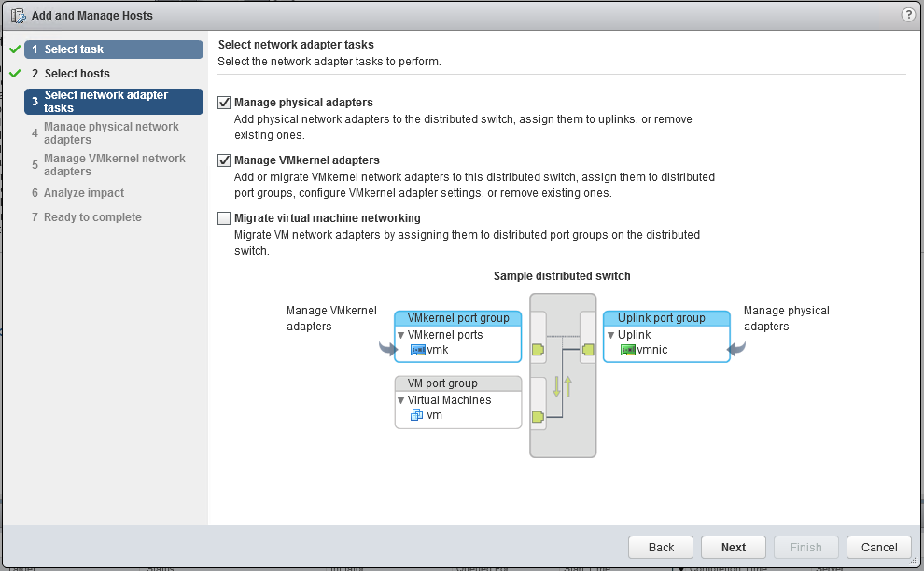
Task: Click the green checkmark beside Select task
Action: pyautogui.click(x=15, y=49)
